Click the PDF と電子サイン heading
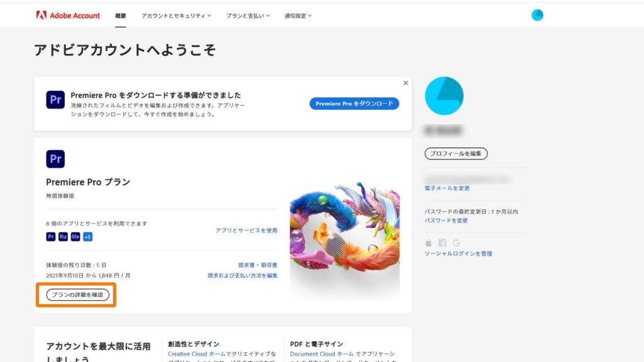The height and width of the screenshot is (362, 644). point(316,344)
